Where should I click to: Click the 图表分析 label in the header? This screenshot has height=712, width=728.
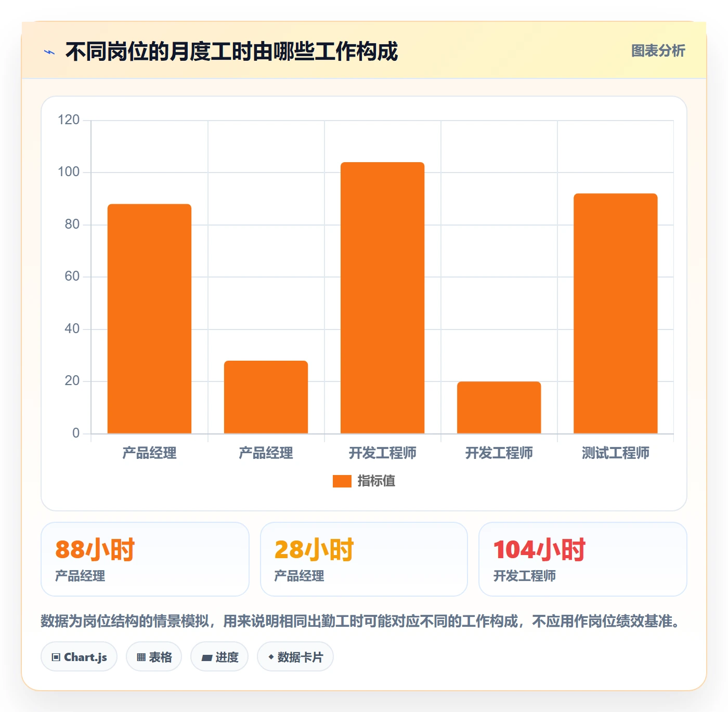[x=658, y=51]
